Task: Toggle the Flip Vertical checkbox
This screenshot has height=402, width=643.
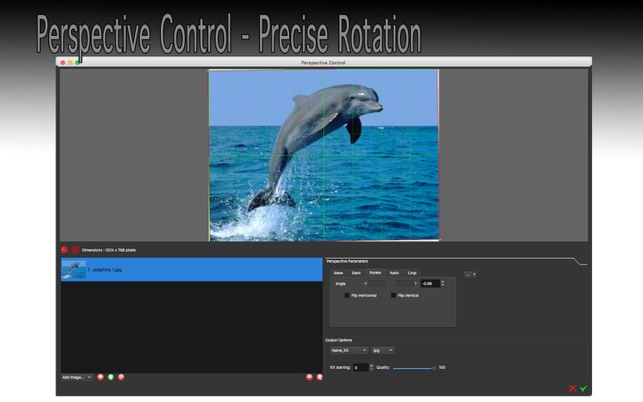Action: (x=393, y=295)
